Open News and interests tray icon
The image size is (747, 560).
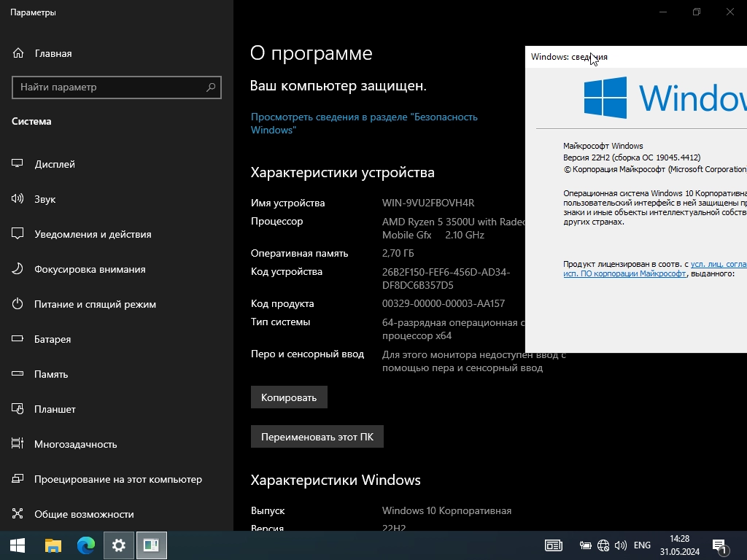(554, 545)
